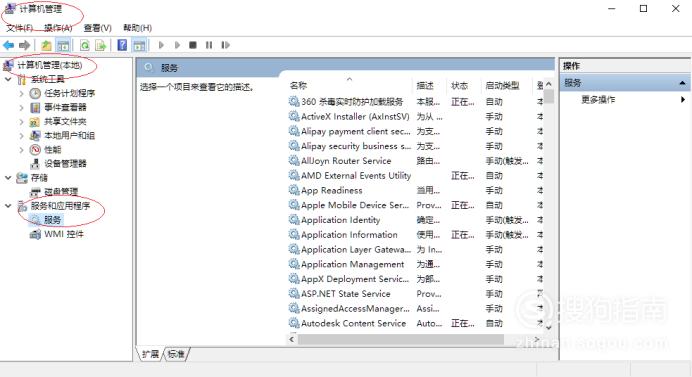Switch to the 标准 tab

click(x=176, y=354)
